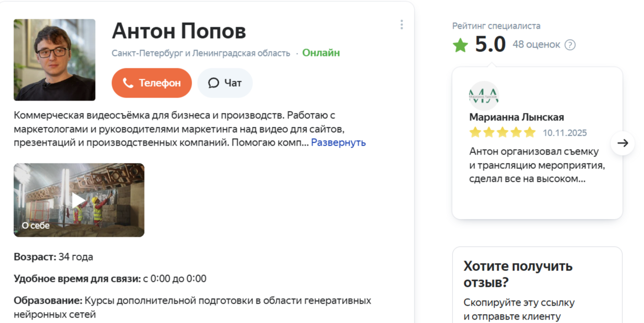This screenshot has width=644, height=323.
Task: Click the Телефон button
Action: (151, 83)
